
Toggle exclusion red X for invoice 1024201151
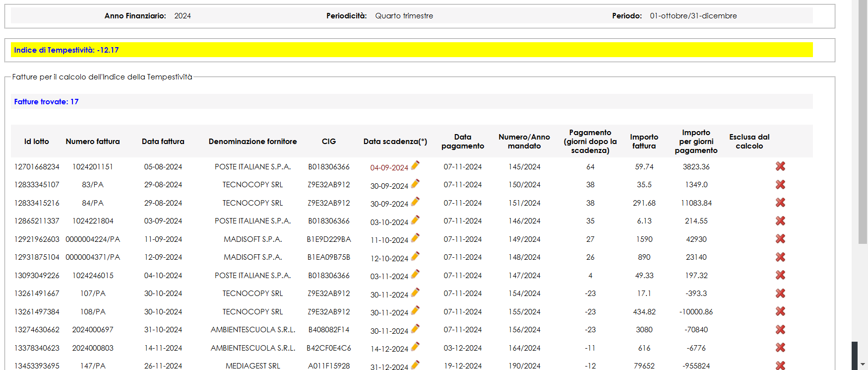(780, 166)
